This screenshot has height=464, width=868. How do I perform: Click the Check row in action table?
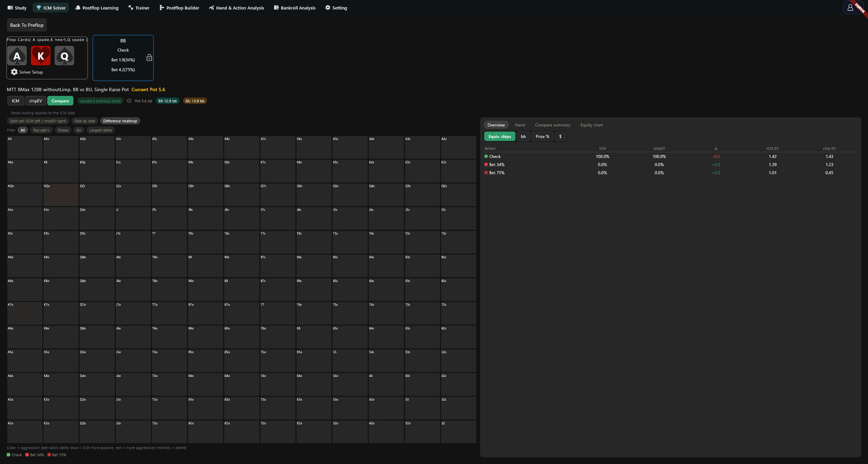point(670,156)
